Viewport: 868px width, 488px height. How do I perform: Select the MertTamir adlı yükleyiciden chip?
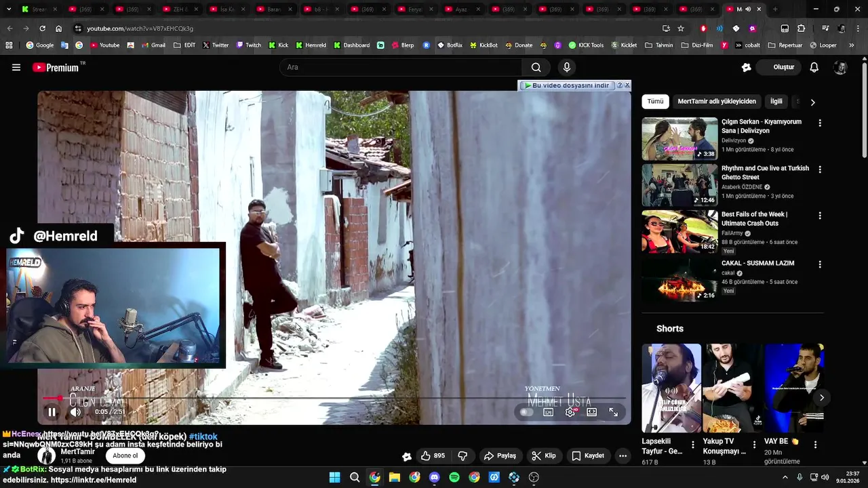(x=717, y=102)
